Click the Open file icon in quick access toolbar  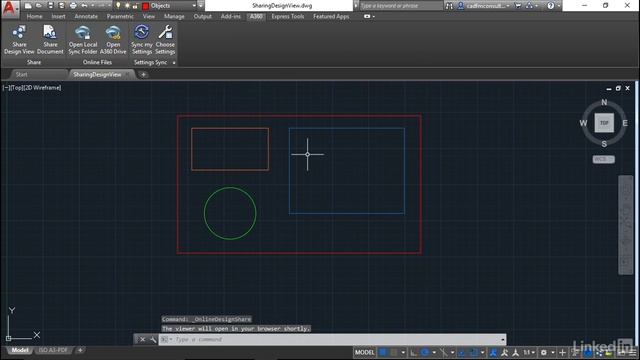(x=39, y=6)
